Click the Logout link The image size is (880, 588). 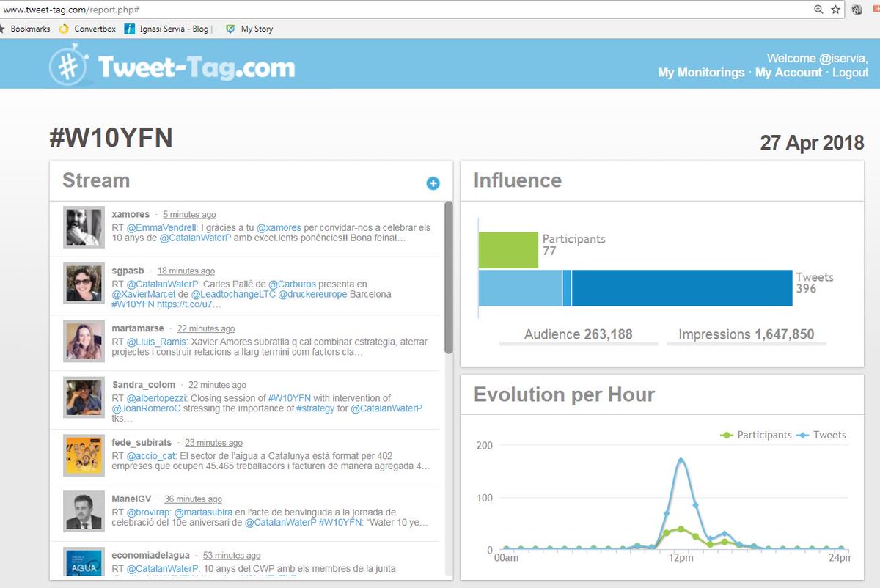tap(850, 73)
